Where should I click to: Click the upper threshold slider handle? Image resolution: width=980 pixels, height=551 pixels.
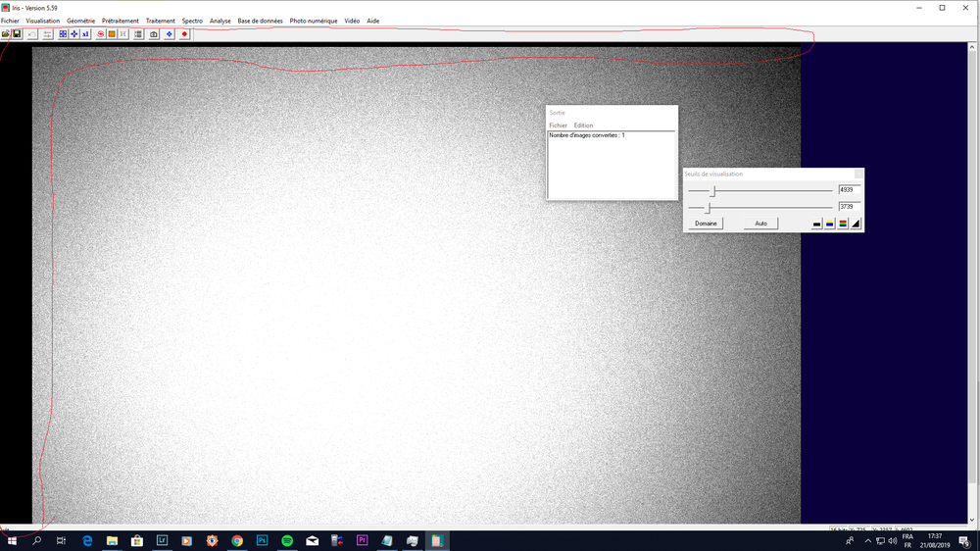click(712, 191)
